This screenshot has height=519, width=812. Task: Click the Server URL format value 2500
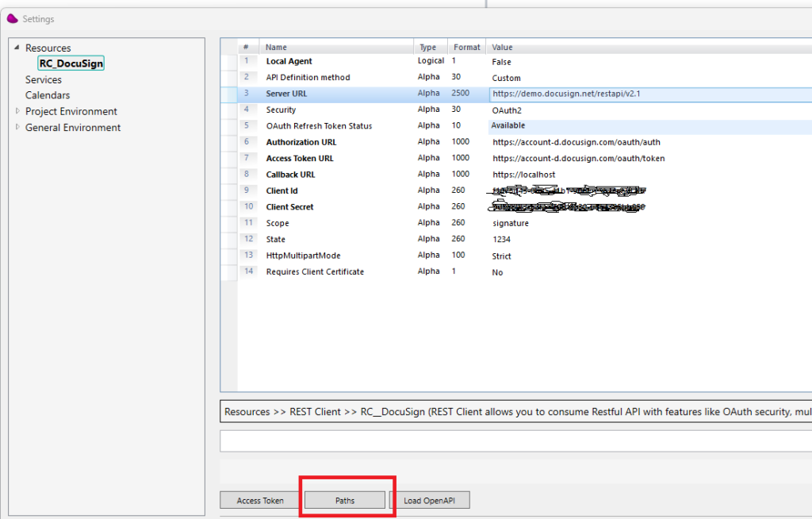pos(461,94)
